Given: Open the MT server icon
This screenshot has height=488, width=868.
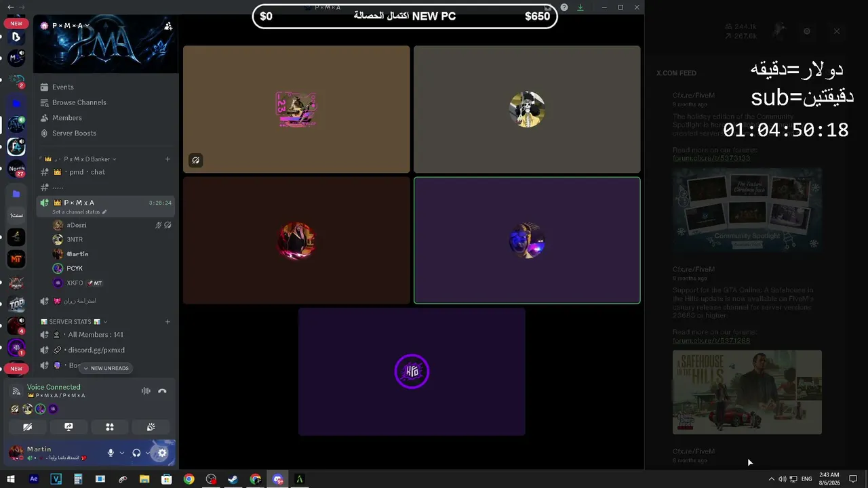Looking at the screenshot, I should [16, 259].
